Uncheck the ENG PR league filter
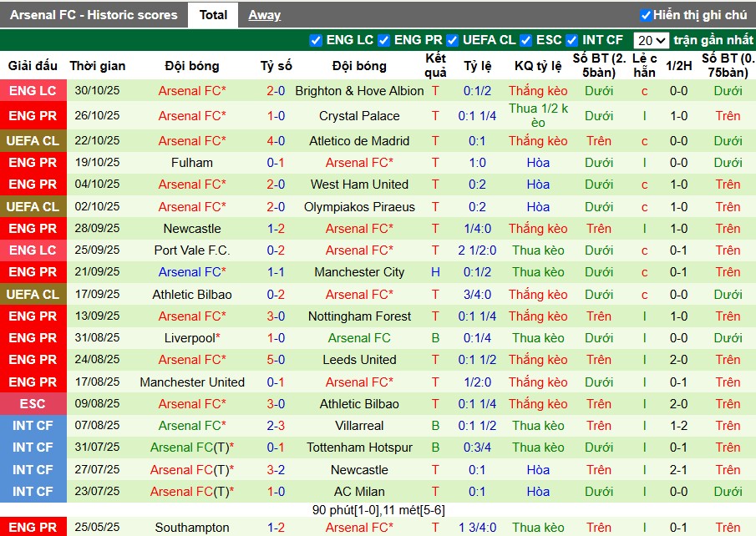756x536 pixels. pyautogui.click(x=383, y=40)
